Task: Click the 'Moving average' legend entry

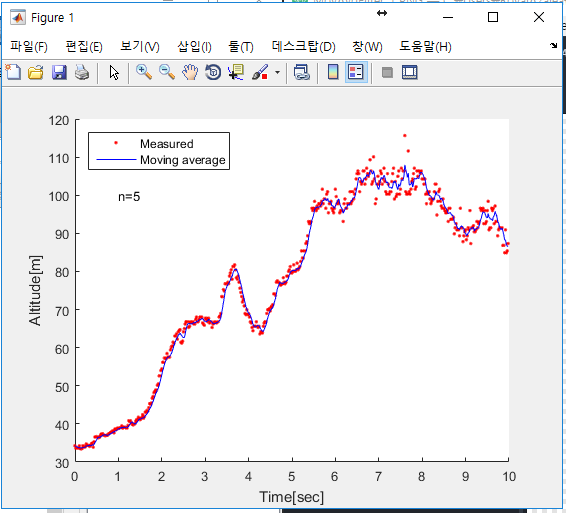Action: pyautogui.click(x=183, y=160)
